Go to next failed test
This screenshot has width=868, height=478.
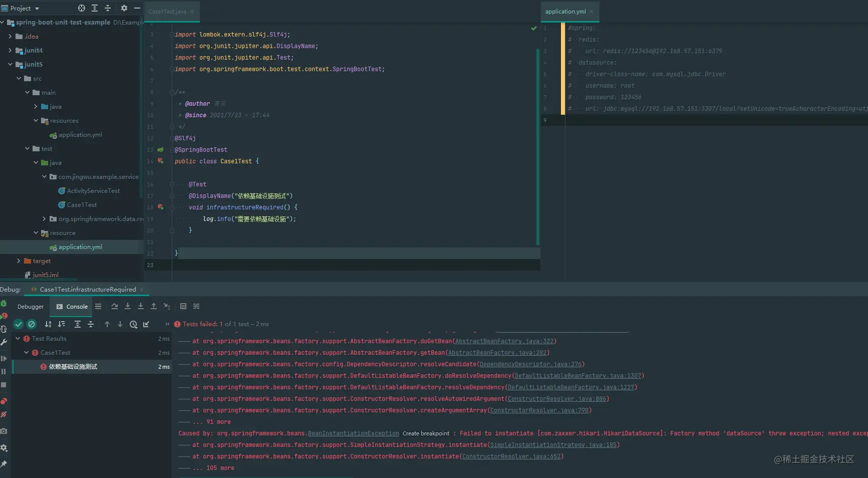(x=120, y=324)
